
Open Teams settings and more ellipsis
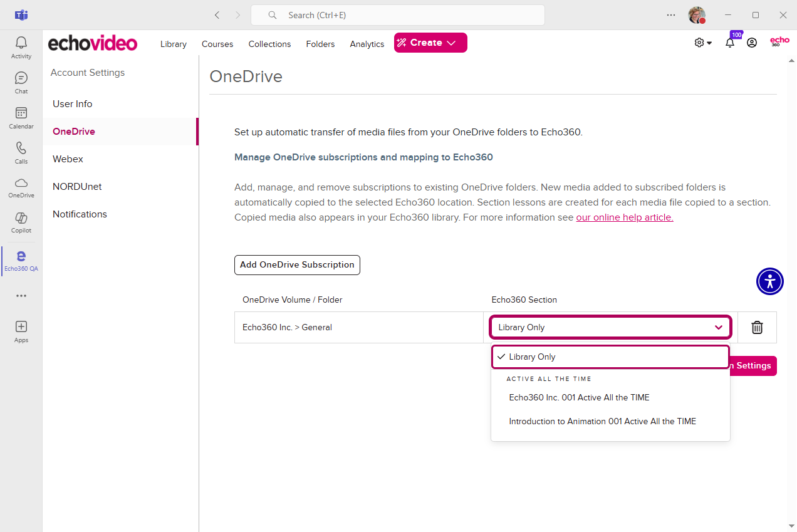pos(671,15)
